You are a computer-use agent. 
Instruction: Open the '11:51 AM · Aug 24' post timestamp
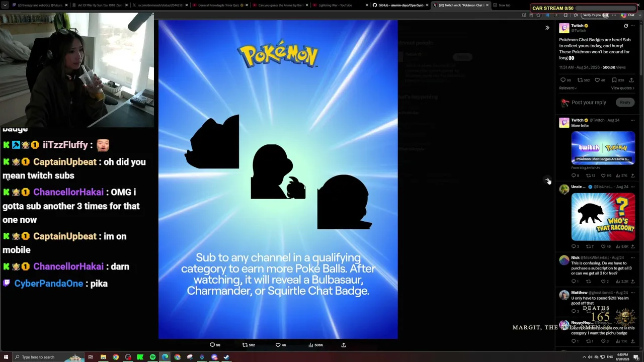[x=580, y=67]
